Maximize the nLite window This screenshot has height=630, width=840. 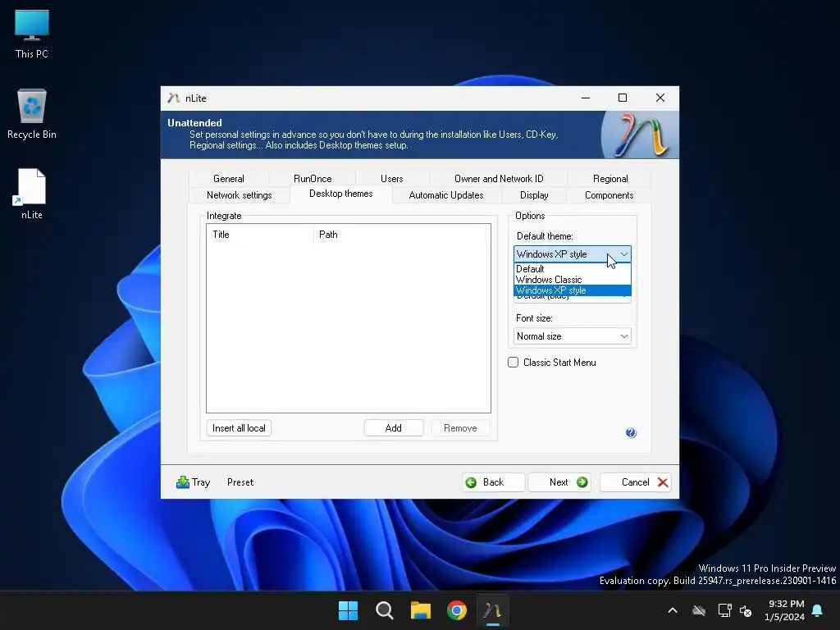622,98
